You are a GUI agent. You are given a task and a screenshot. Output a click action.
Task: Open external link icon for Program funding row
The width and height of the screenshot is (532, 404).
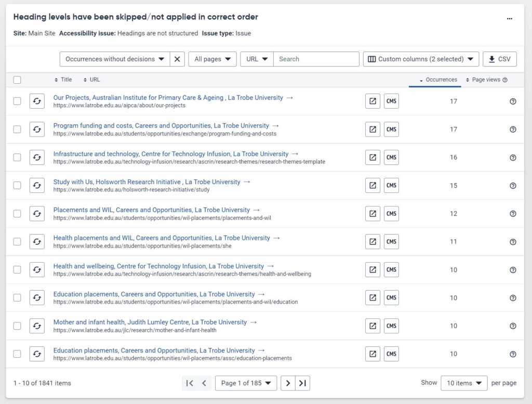pos(373,129)
